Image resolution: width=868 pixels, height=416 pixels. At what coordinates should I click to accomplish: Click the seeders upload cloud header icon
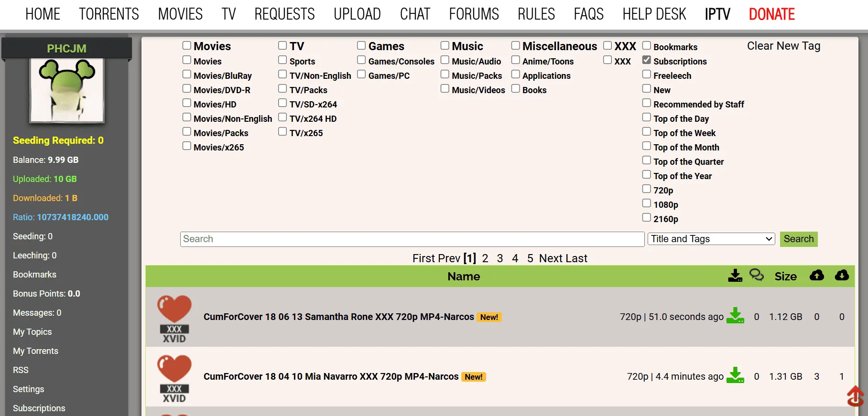[817, 276]
